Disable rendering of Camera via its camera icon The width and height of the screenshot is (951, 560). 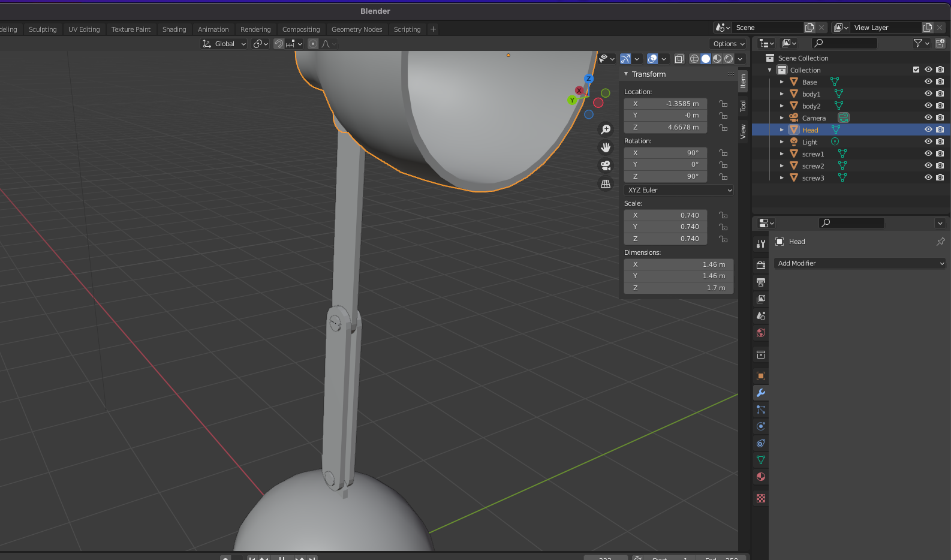point(940,118)
